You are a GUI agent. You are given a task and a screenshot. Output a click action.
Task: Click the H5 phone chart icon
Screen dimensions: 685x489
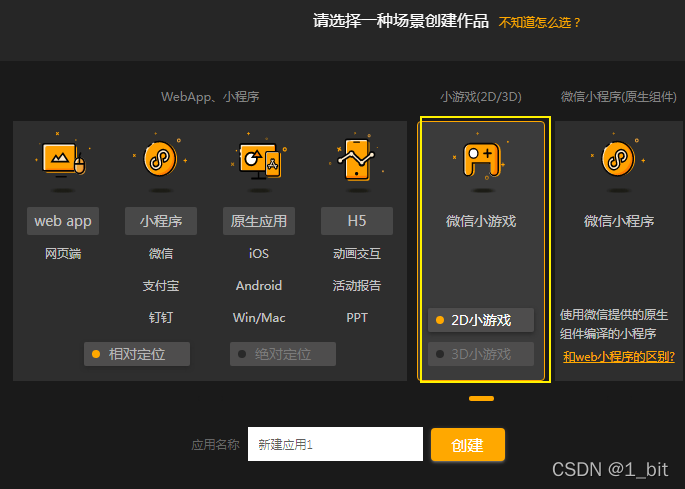pyautogui.click(x=357, y=159)
